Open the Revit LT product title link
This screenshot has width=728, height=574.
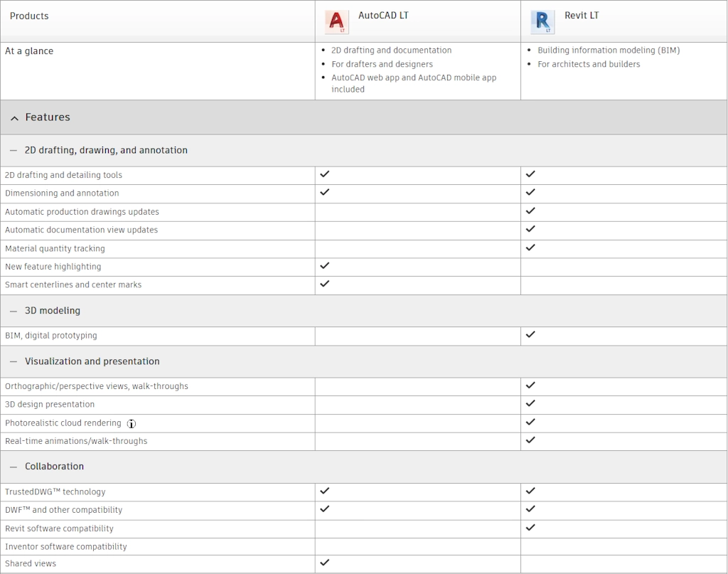(x=582, y=16)
